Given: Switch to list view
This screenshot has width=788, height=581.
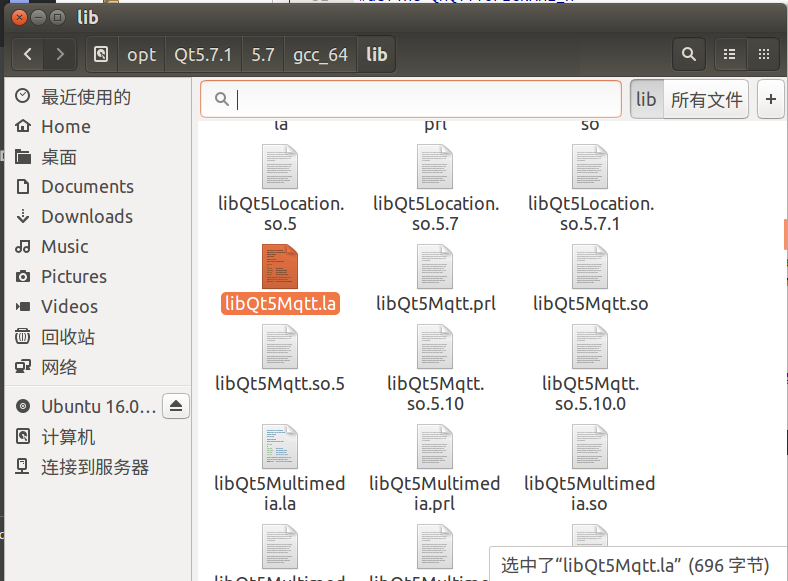Looking at the screenshot, I should point(730,54).
